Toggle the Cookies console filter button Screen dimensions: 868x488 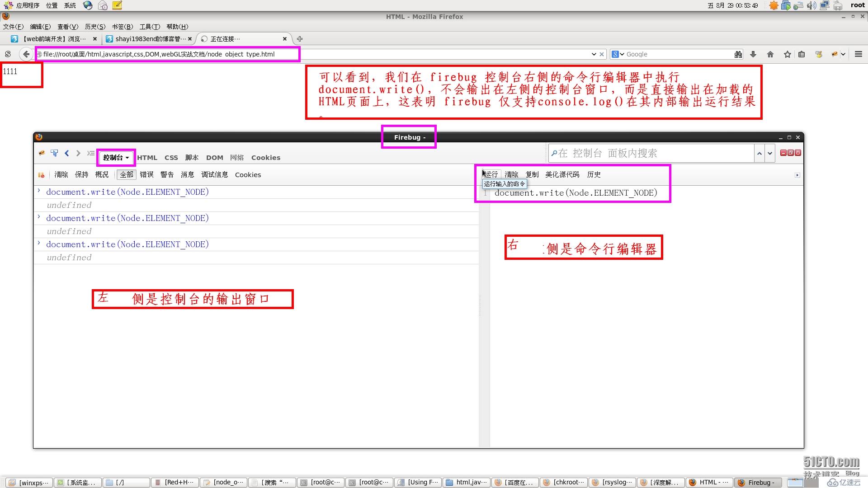click(x=248, y=175)
